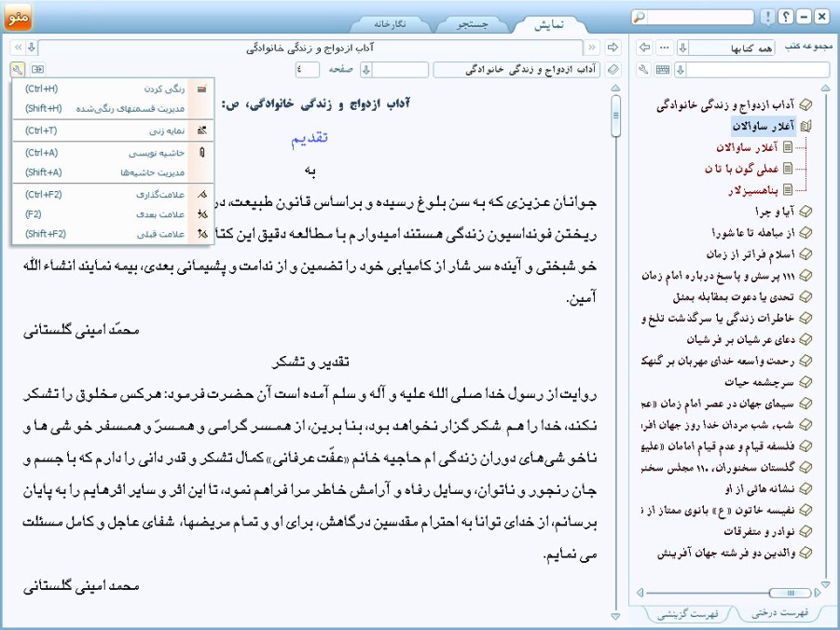Click the page icon beside پناهسیزلار
Viewport: 840px width, 630px height.
tap(788, 189)
